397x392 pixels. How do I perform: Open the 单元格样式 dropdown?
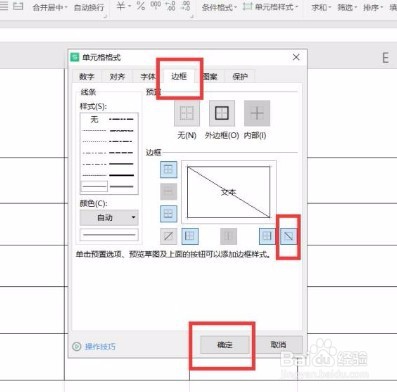(x=271, y=7)
